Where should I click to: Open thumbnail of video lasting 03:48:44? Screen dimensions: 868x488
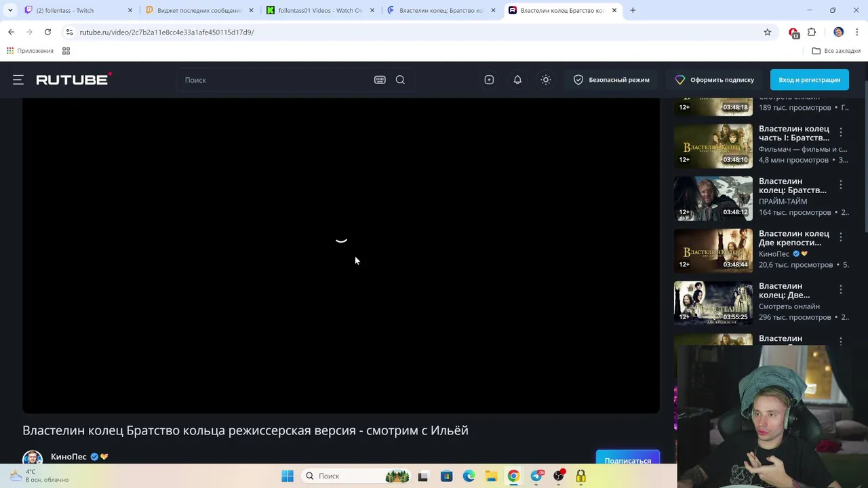click(713, 251)
